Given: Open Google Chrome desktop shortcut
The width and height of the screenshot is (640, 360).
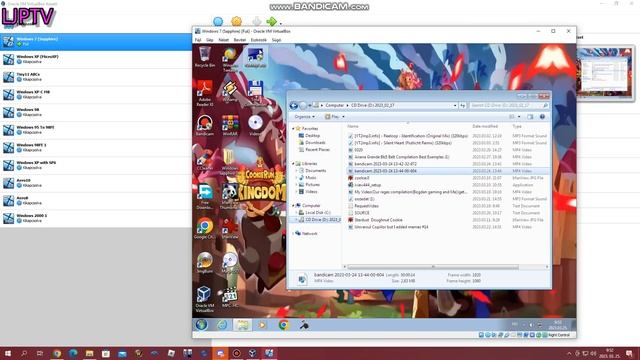Looking at the screenshot, I should [204, 229].
